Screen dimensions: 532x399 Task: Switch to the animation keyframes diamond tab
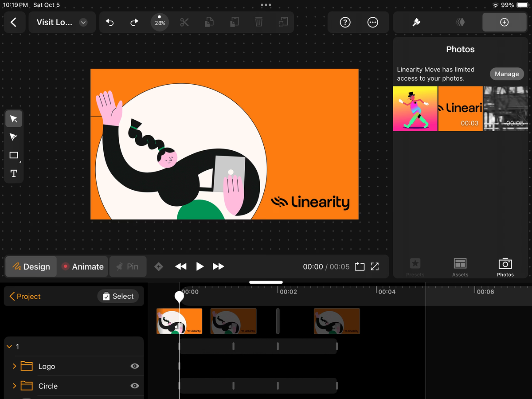(x=460, y=22)
